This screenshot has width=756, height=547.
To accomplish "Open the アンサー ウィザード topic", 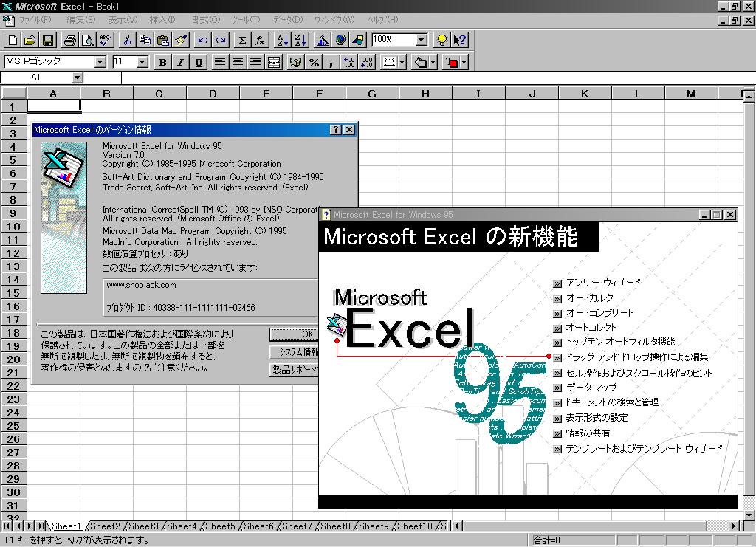I will (603, 283).
